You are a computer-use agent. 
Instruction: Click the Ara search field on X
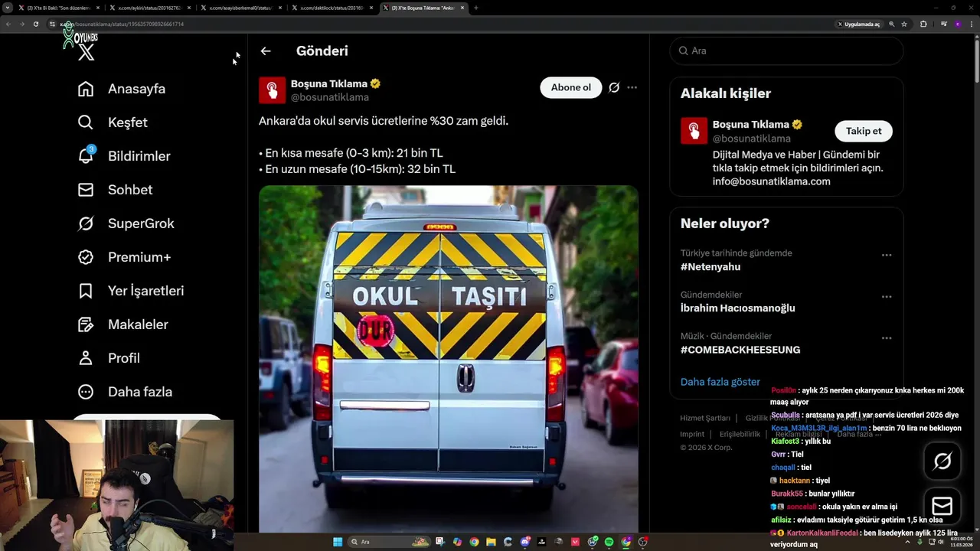coord(786,51)
